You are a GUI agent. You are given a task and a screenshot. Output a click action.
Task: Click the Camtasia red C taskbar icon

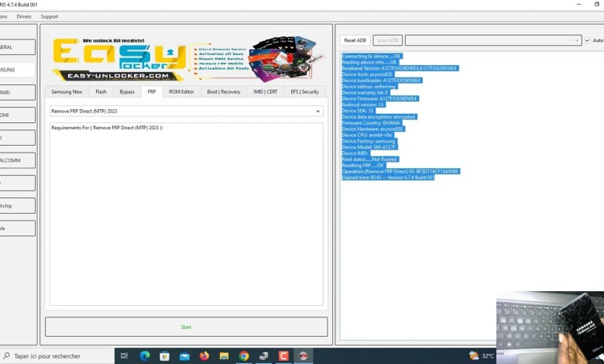pos(283,356)
